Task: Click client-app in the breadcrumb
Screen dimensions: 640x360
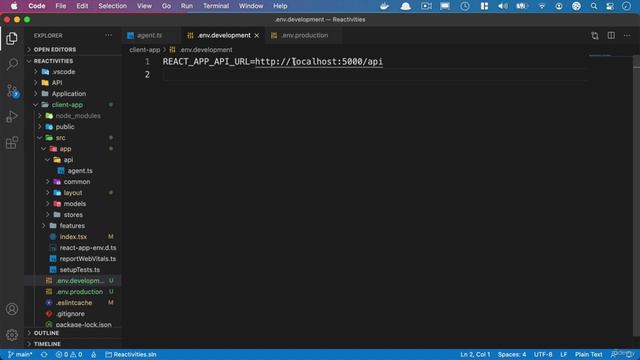Action: 144,50
